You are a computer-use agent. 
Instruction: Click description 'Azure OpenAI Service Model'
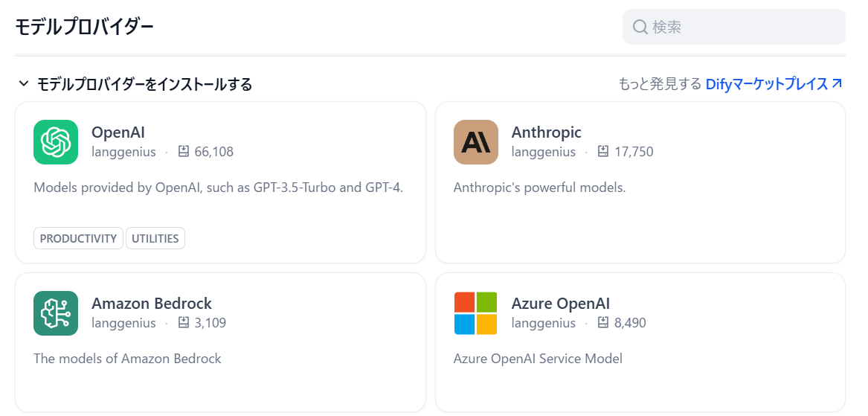coord(538,359)
